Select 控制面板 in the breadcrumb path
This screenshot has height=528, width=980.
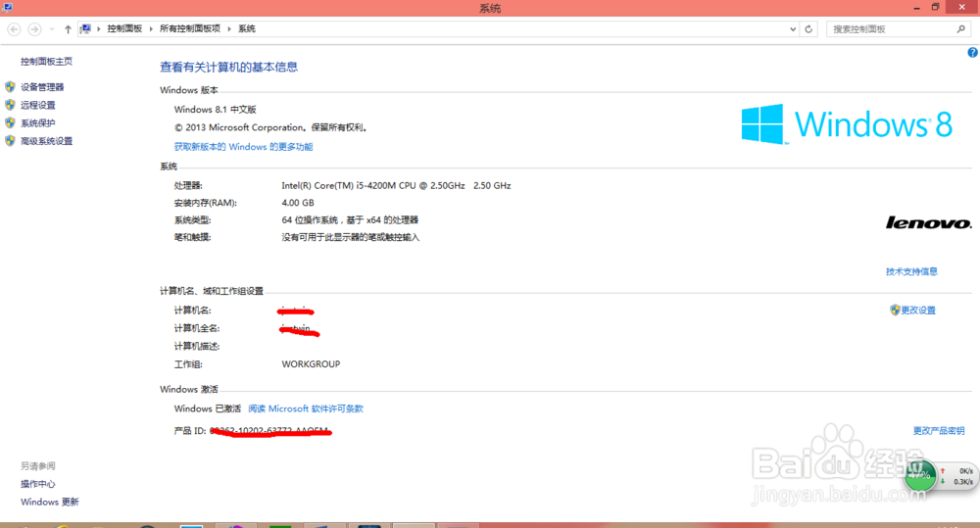[124, 28]
